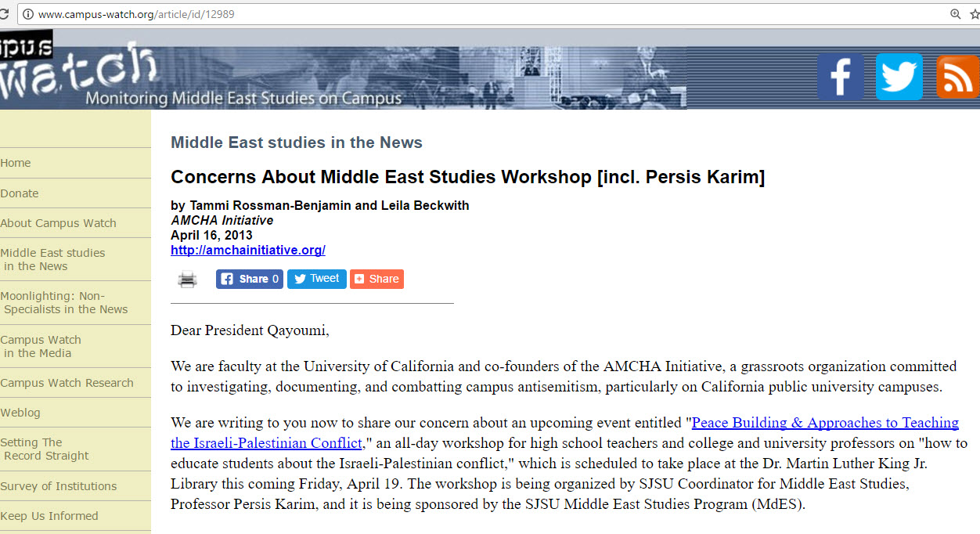This screenshot has width=980, height=534.
Task: Click the printer icon to print article
Action: (x=187, y=280)
